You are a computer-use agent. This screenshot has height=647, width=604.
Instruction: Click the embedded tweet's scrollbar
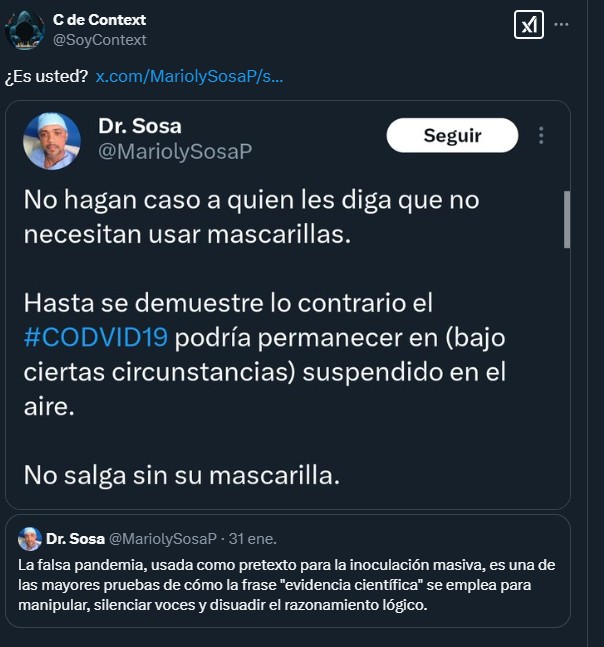[566, 218]
